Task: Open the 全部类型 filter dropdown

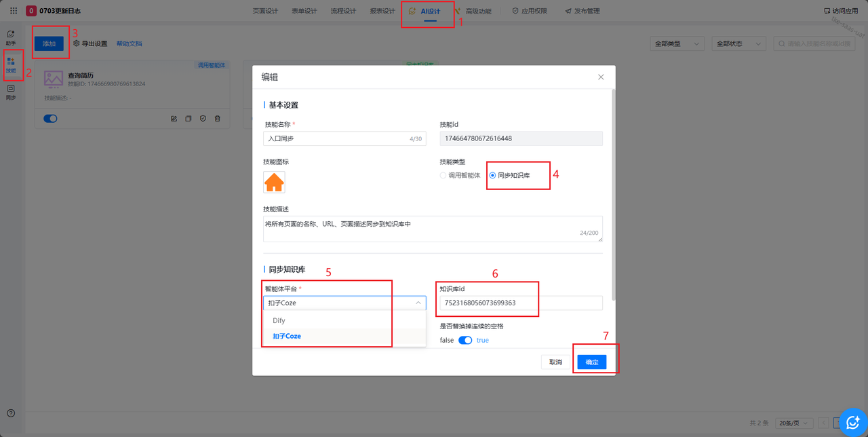Action: point(676,44)
